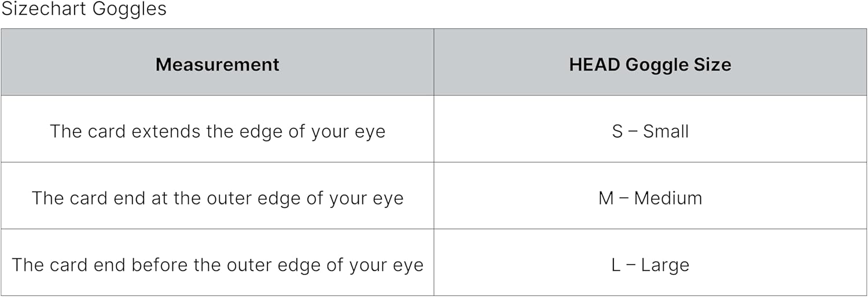This screenshot has height=297, width=868.
Task: Click the letter "S" before Small
Action: coord(617,131)
